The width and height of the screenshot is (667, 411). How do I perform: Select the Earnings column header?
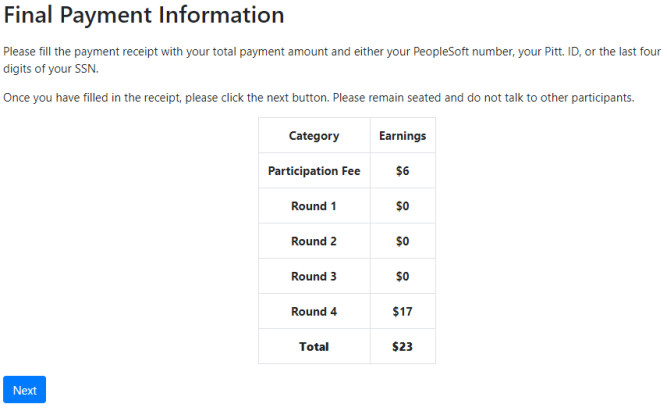402,136
